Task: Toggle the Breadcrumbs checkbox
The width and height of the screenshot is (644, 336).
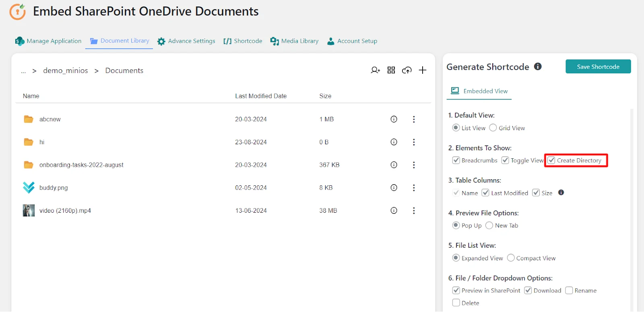Action: 456,160
